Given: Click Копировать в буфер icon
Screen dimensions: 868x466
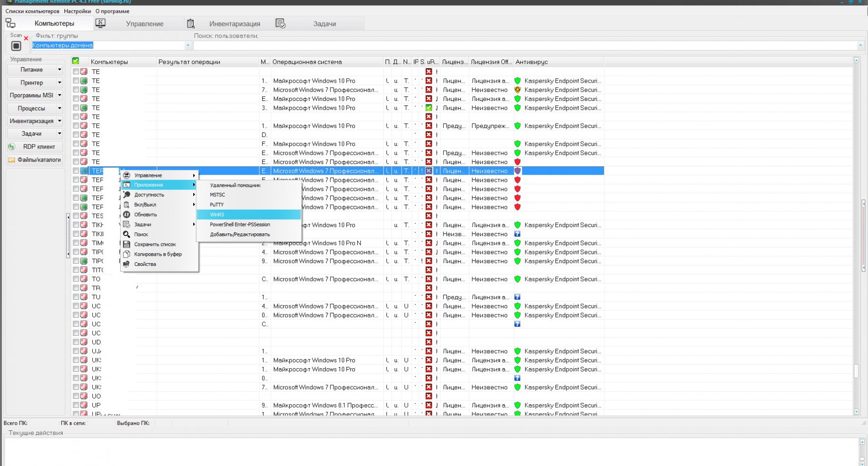Looking at the screenshot, I should (x=127, y=254).
